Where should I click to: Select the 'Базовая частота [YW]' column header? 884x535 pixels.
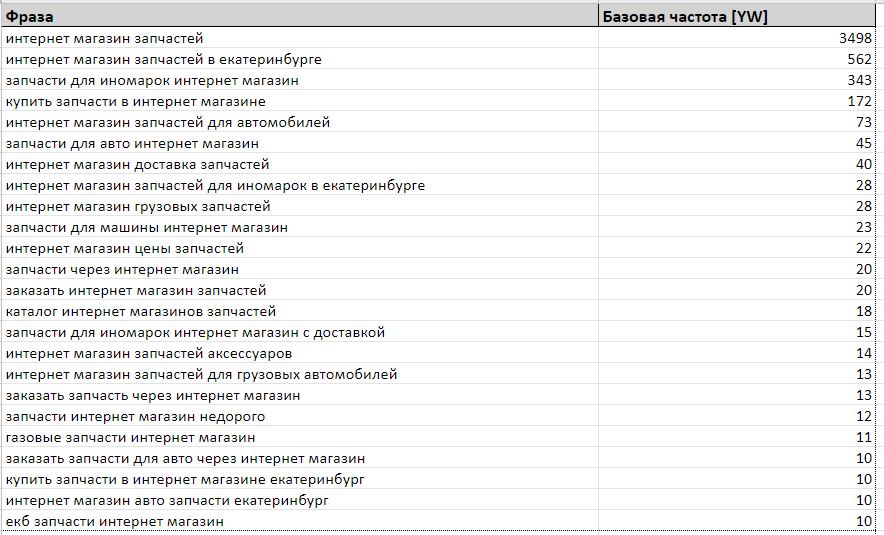737,16
